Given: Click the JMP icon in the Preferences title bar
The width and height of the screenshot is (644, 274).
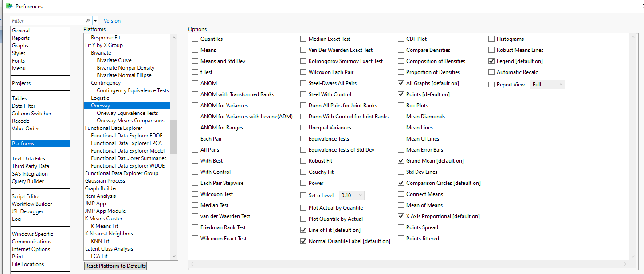Looking at the screenshot, I should tap(9, 6).
